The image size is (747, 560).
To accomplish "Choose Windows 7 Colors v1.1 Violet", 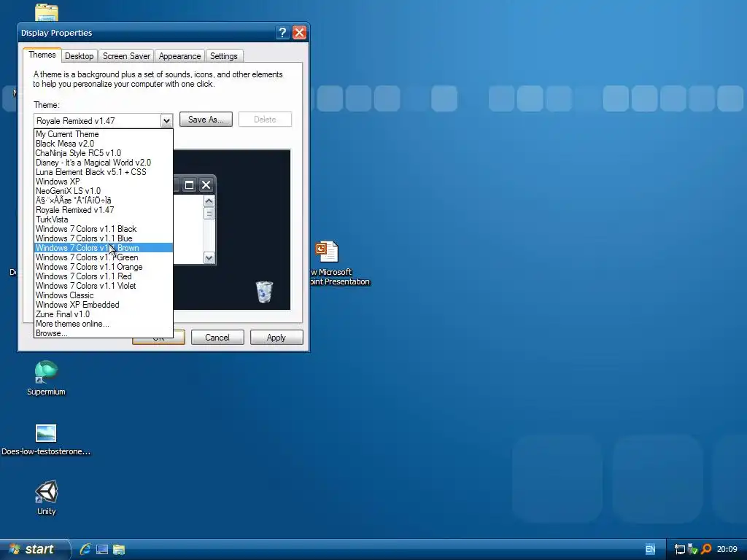I will tap(104, 286).
